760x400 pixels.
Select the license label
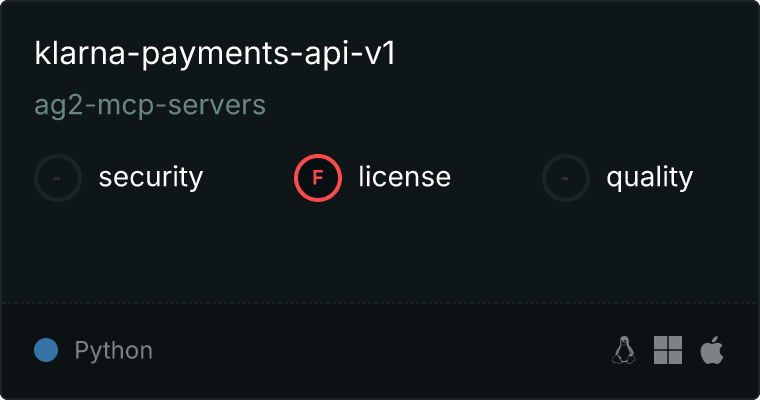[x=405, y=177]
